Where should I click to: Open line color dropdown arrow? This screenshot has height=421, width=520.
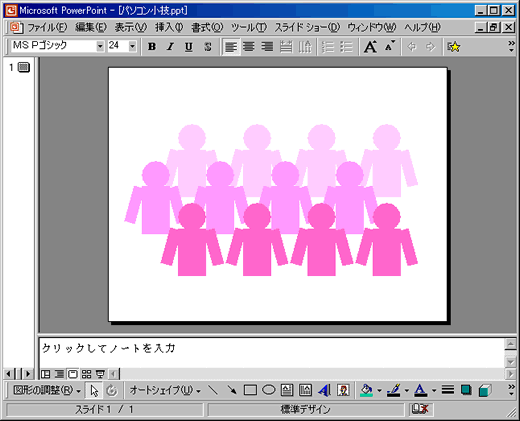tap(407, 390)
